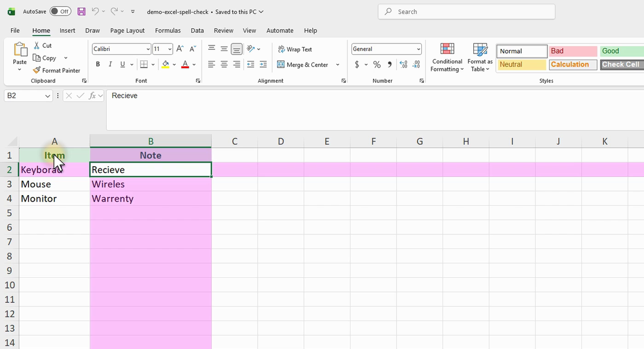This screenshot has height=349, width=644.
Task: Open Font settings dialog launcher
Action: pyautogui.click(x=198, y=80)
